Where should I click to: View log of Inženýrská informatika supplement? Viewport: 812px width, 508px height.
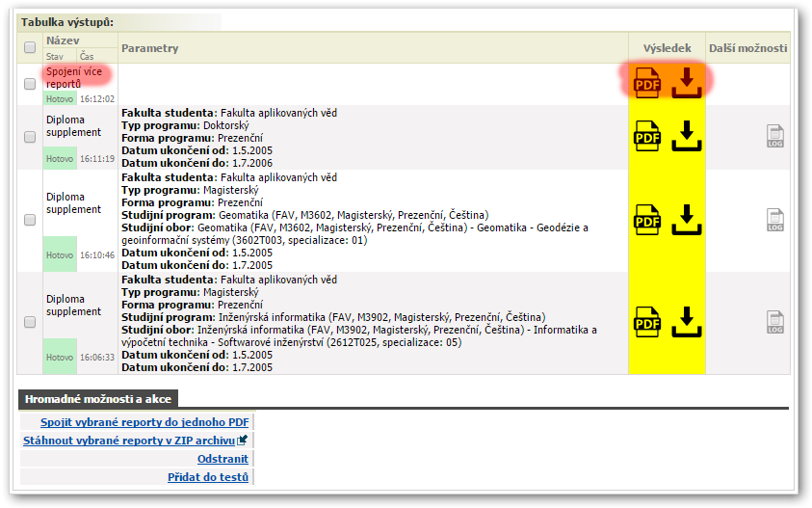(x=775, y=322)
